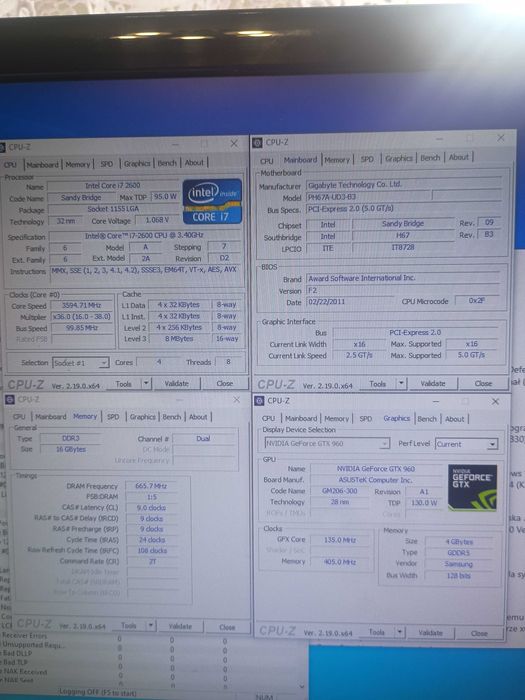Expand Tools dropdown arrow in Memory window
This screenshot has height=700, width=525.
click(x=151, y=625)
